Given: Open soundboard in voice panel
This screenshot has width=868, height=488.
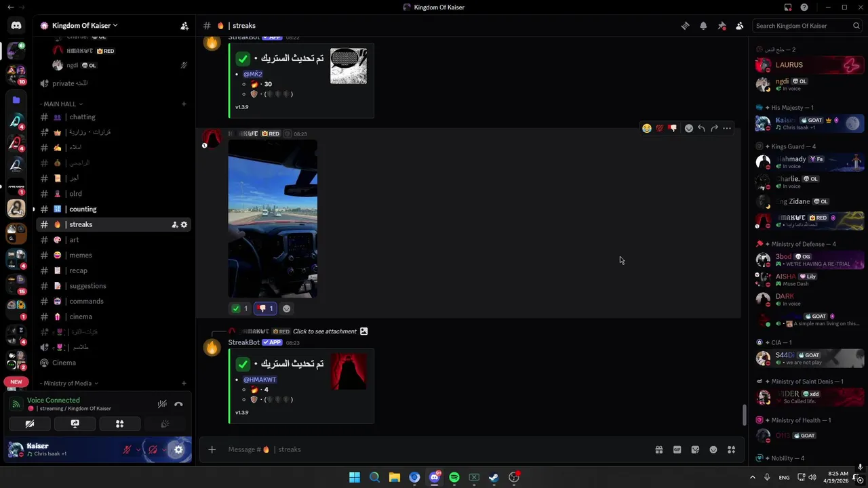Looking at the screenshot, I should tap(164, 424).
